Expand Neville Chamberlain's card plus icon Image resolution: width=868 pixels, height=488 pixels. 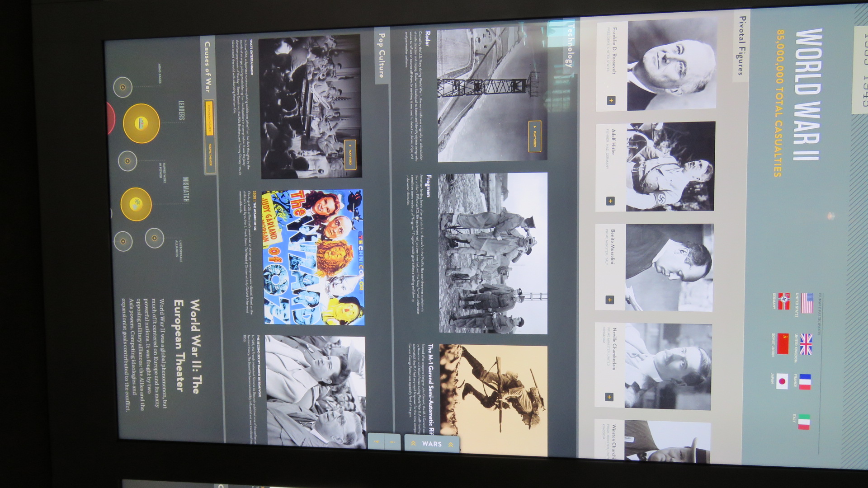(609, 397)
